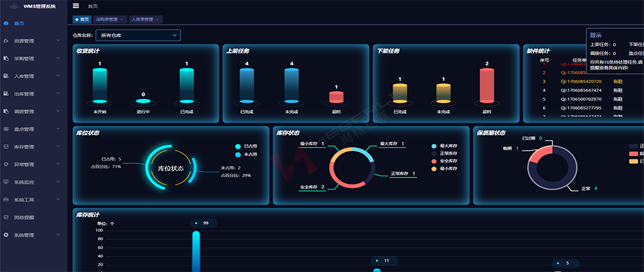Viewport: 644px width, 272px height.
Task: Click the 调拨管理 sidebar icon
Action: click(x=6, y=112)
